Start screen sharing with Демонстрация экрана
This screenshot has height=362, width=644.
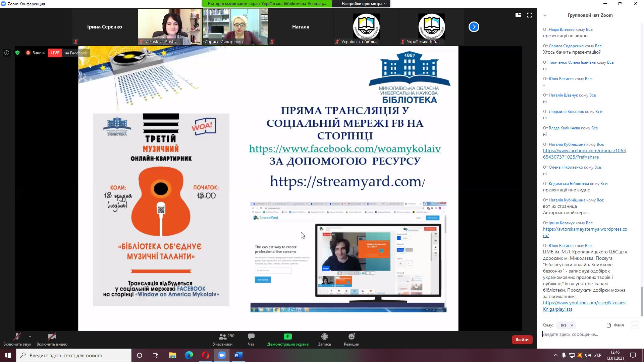(x=288, y=339)
